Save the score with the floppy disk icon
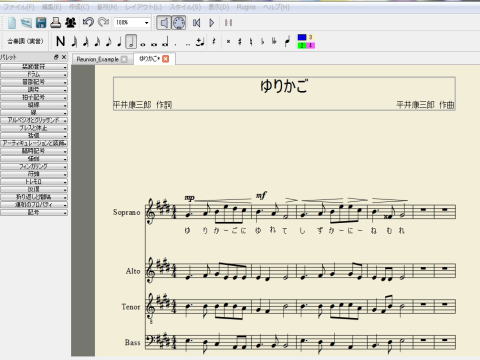This screenshot has width=480, height=360. pos(41,23)
